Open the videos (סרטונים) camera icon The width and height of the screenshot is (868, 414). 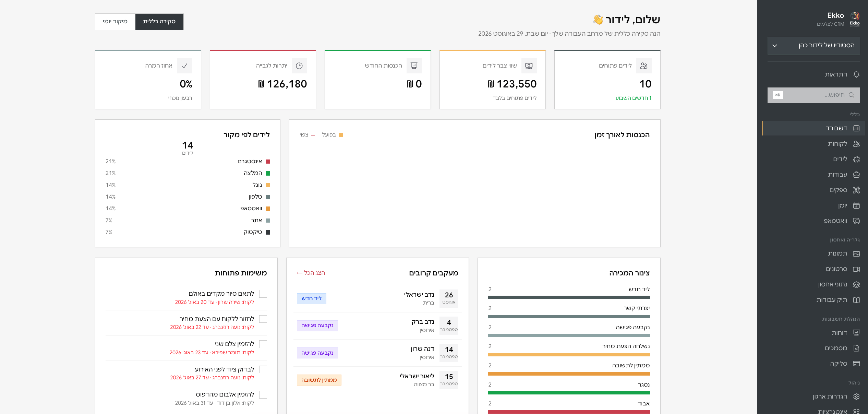(x=856, y=269)
